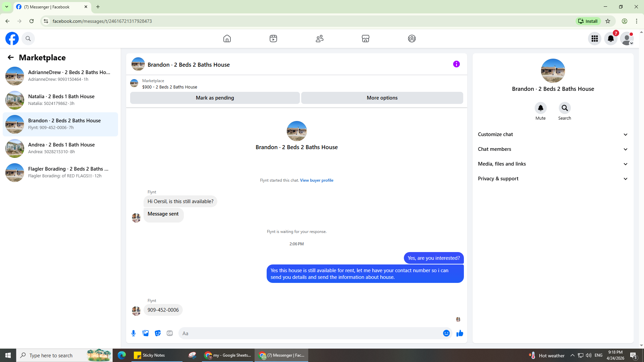This screenshot has height=362, width=644.
Task: Click "Hi Oersil, is this still available?" message
Action: click(x=180, y=201)
